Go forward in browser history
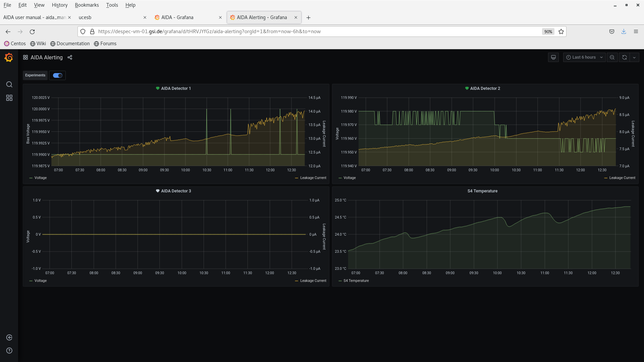 pyautogui.click(x=20, y=32)
